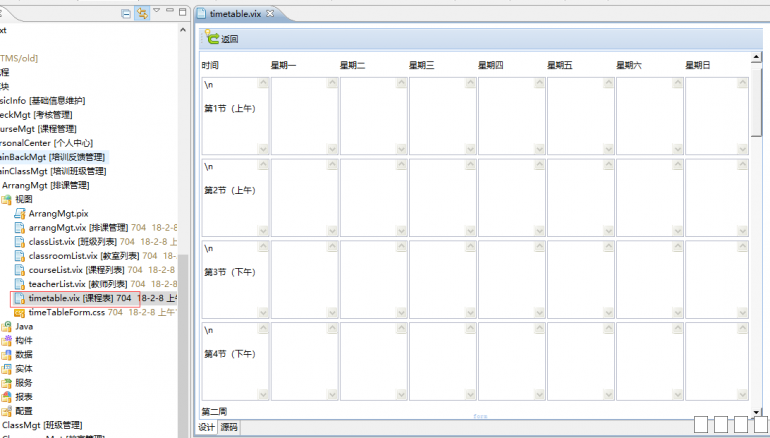770x438 pixels.
Task: Select TrainBackMgt [培训反馈管理] module
Action: click(x=50, y=157)
